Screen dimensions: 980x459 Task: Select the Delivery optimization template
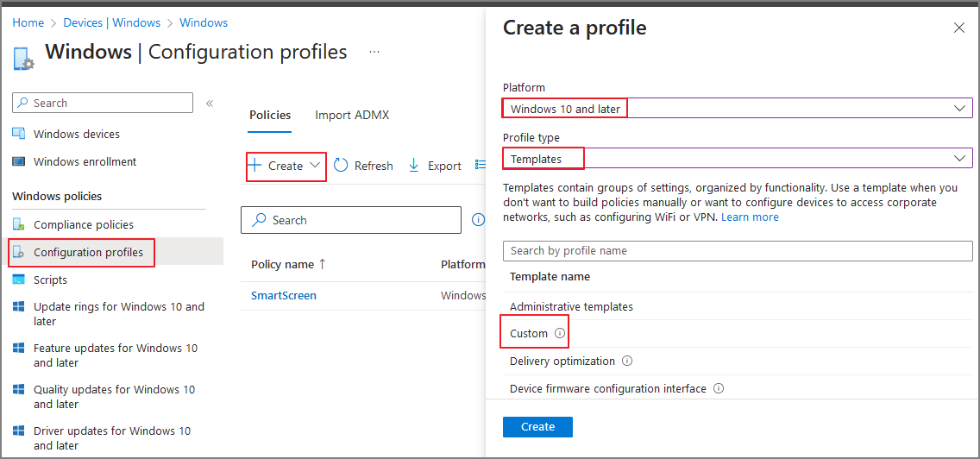(x=562, y=361)
